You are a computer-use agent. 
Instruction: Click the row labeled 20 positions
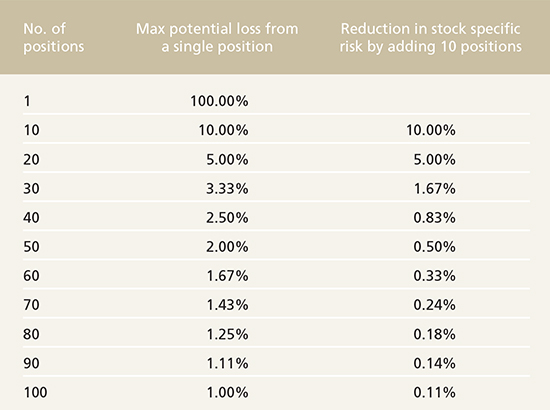pyautogui.click(x=276, y=160)
